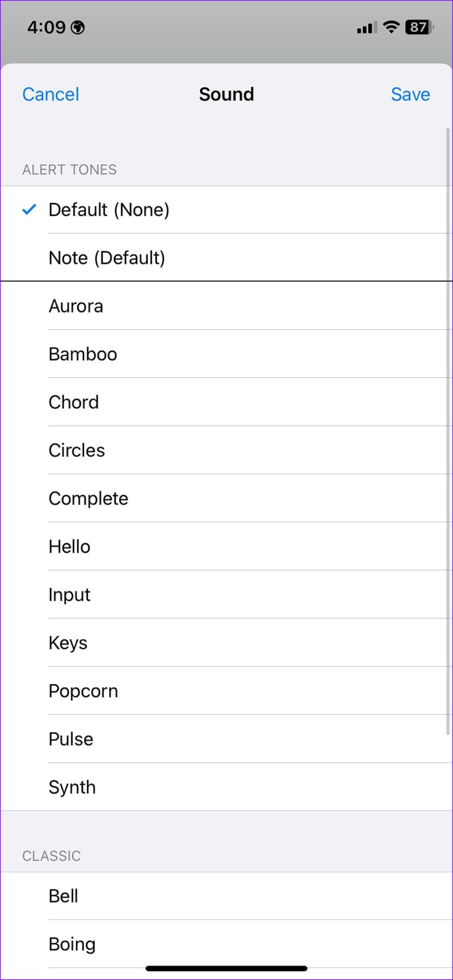
Task: Tap the globe icon beside the time
Action: coord(78,27)
